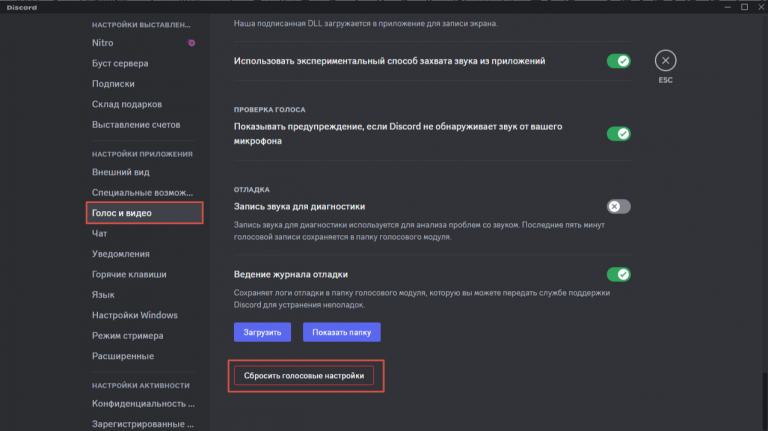
Task: Toggle experimental audio capture from applications
Action: coord(618,61)
